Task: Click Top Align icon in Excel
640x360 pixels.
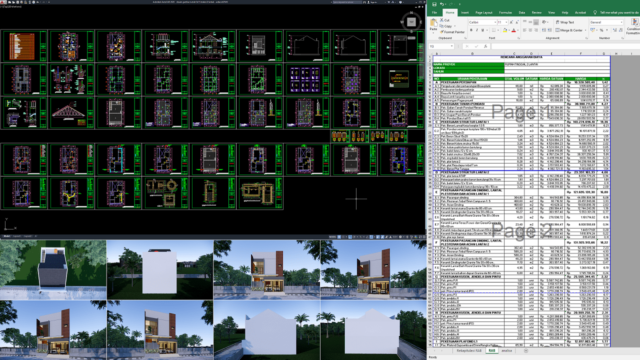Action: point(524,22)
